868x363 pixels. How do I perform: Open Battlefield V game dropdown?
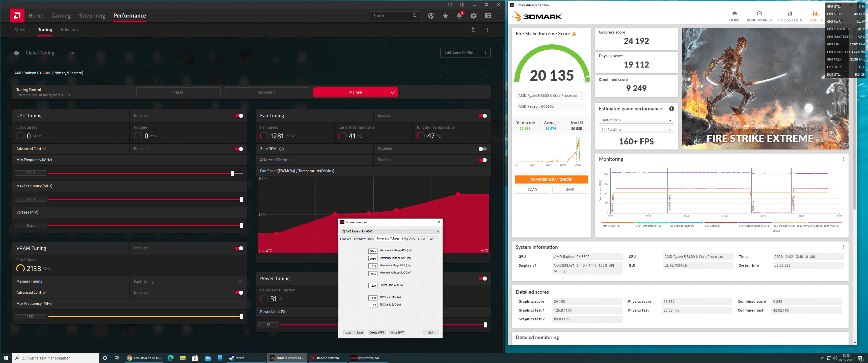[x=636, y=120]
